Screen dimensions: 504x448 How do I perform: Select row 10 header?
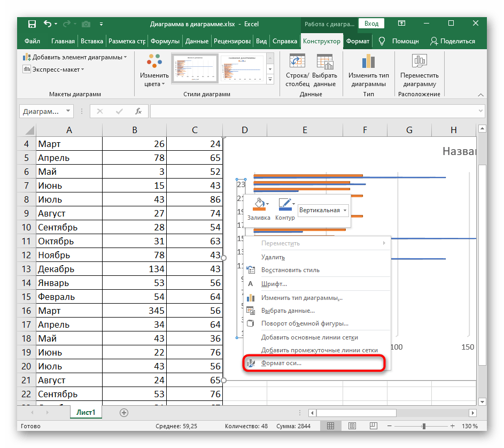(x=26, y=227)
